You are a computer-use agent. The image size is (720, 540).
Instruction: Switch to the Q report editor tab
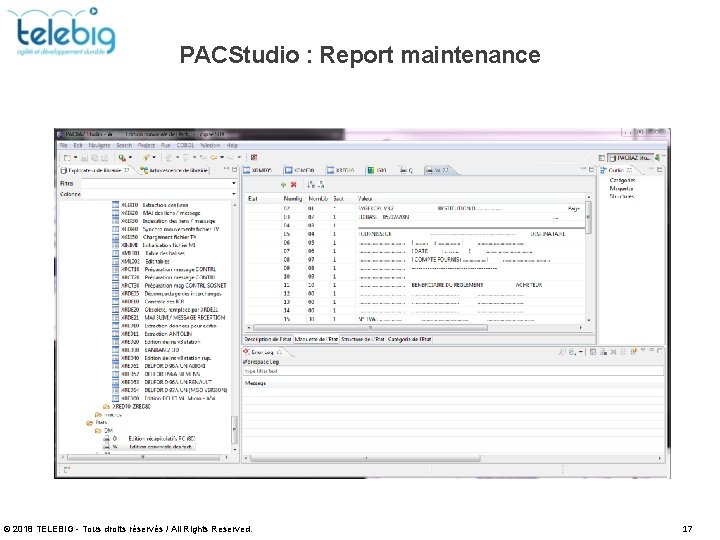point(406,170)
